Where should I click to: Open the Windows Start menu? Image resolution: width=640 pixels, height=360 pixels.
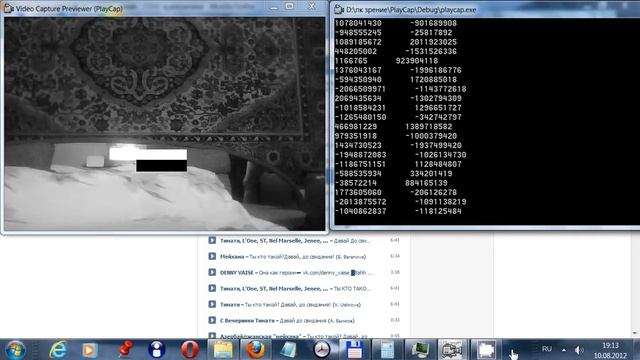coord(16,350)
